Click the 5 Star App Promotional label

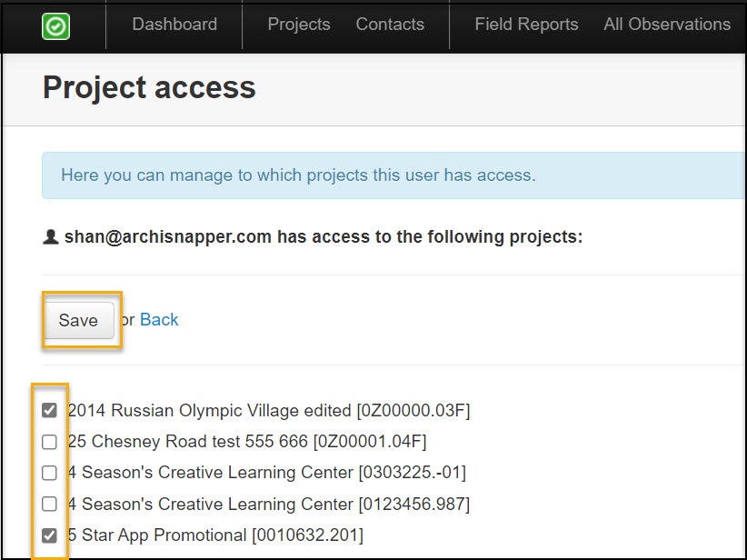pyautogui.click(x=215, y=535)
